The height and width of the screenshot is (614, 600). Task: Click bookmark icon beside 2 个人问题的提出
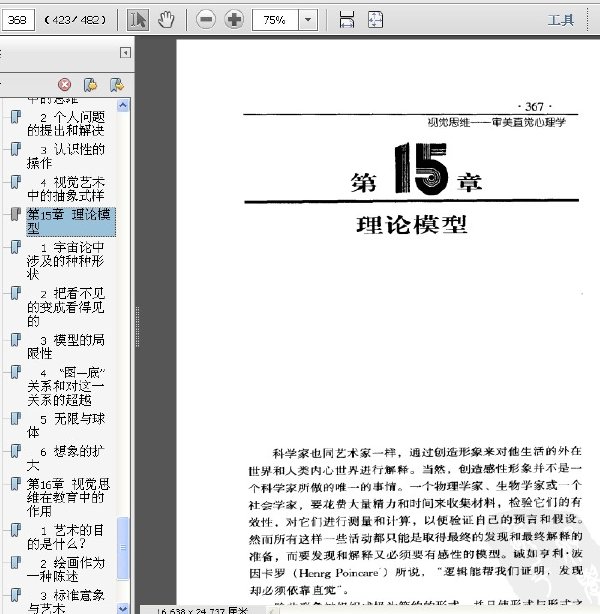pos(16,117)
